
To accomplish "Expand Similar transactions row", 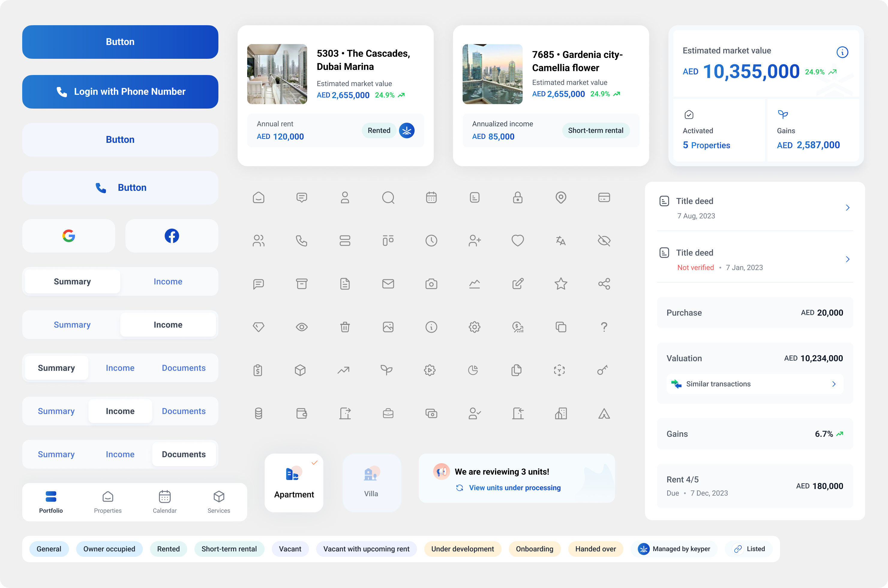I will point(755,384).
